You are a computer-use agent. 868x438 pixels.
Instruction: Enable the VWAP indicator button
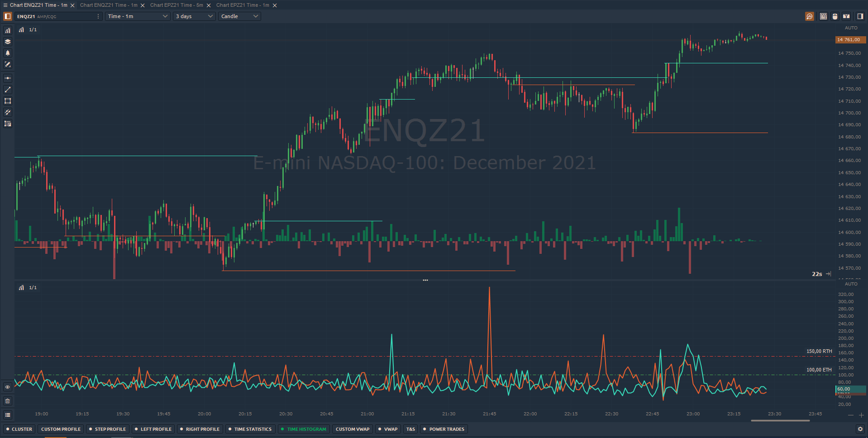coord(387,428)
